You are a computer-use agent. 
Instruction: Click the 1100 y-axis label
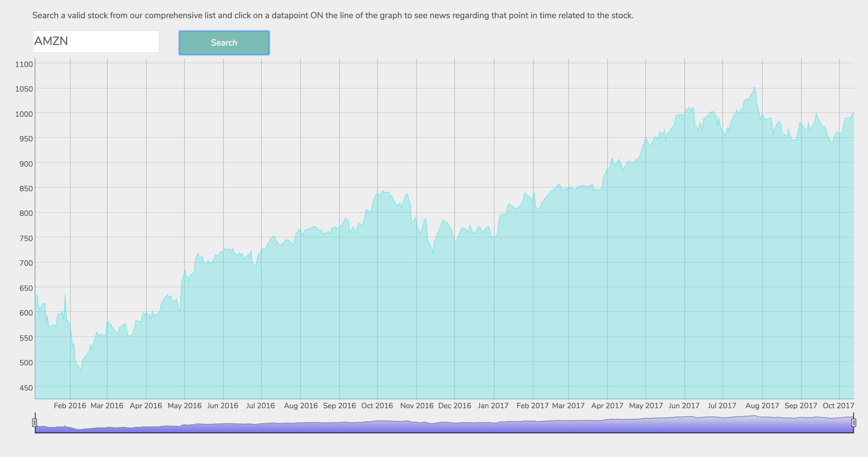[24, 64]
